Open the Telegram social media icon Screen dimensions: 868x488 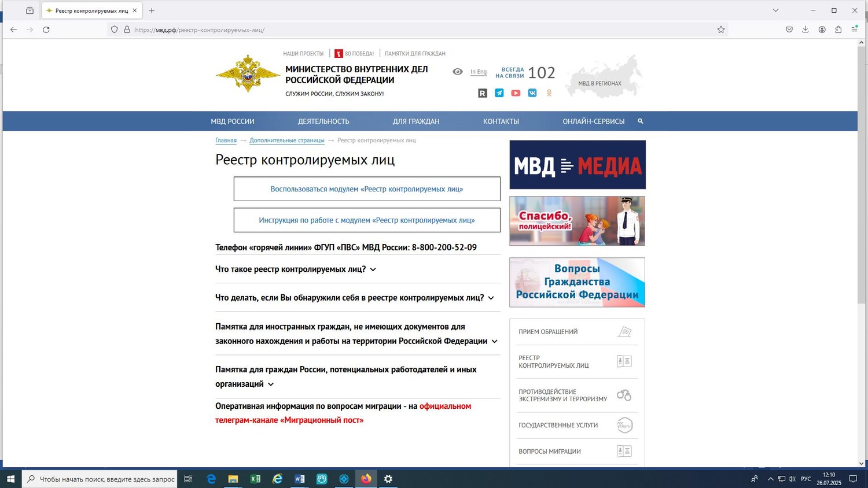pos(499,93)
